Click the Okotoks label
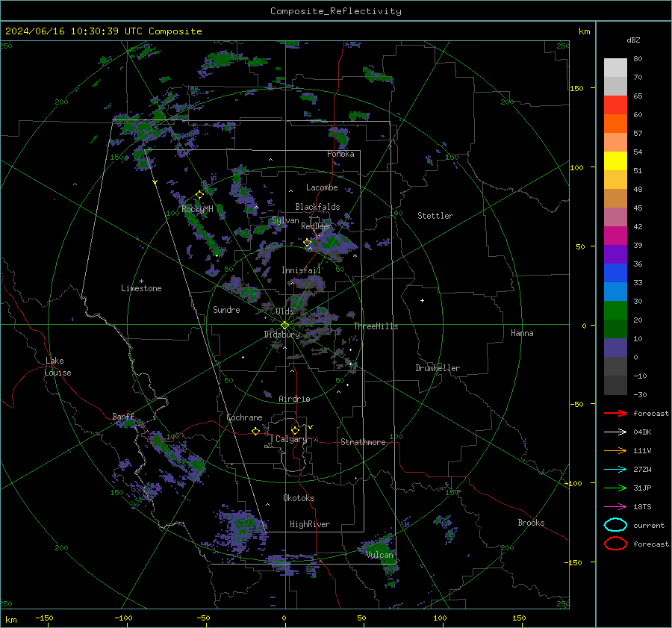This screenshot has width=672, height=628. (299, 498)
